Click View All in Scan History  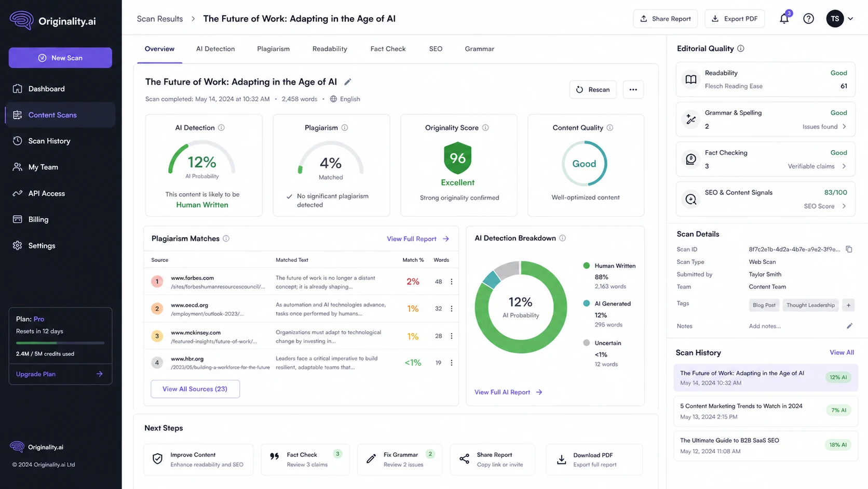point(842,352)
